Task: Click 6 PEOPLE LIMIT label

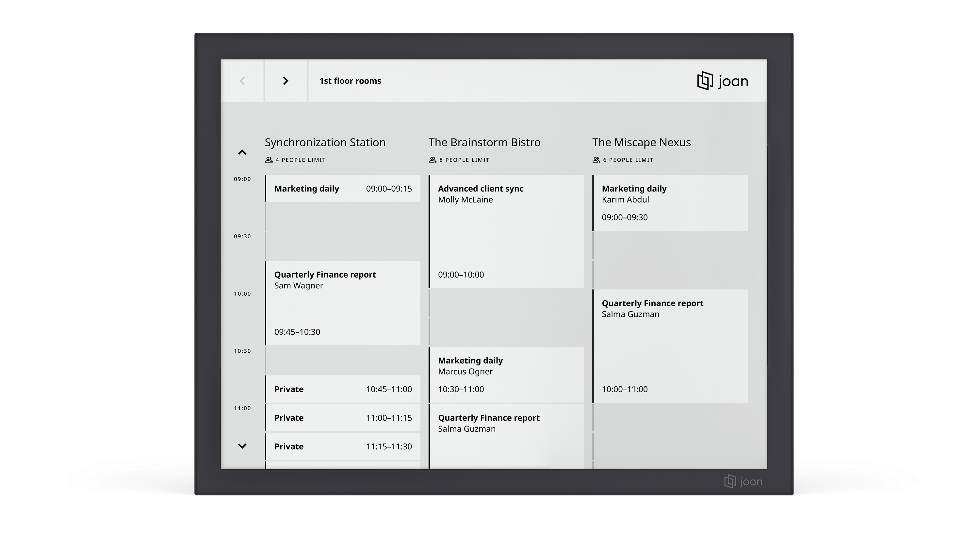Action: coord(628,160)
